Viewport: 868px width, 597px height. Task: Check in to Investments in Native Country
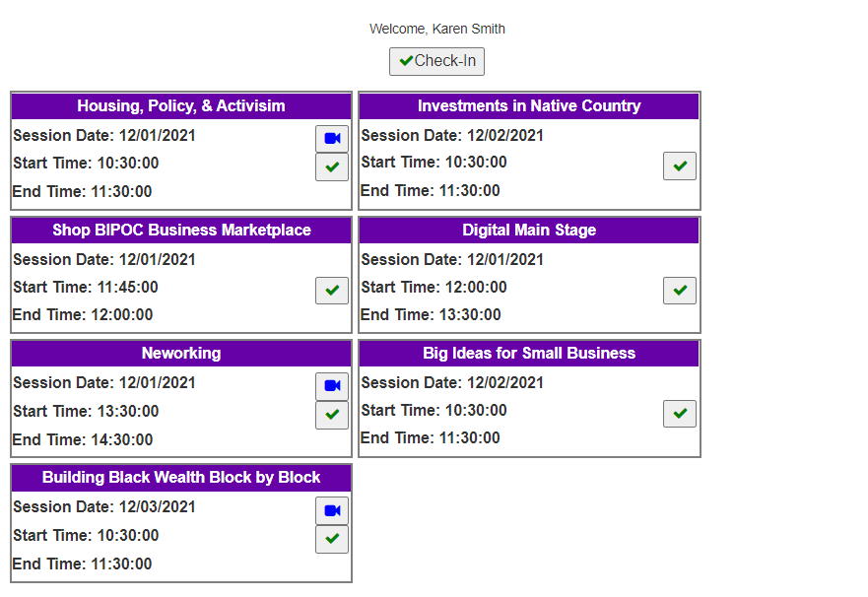coord(680,166)
